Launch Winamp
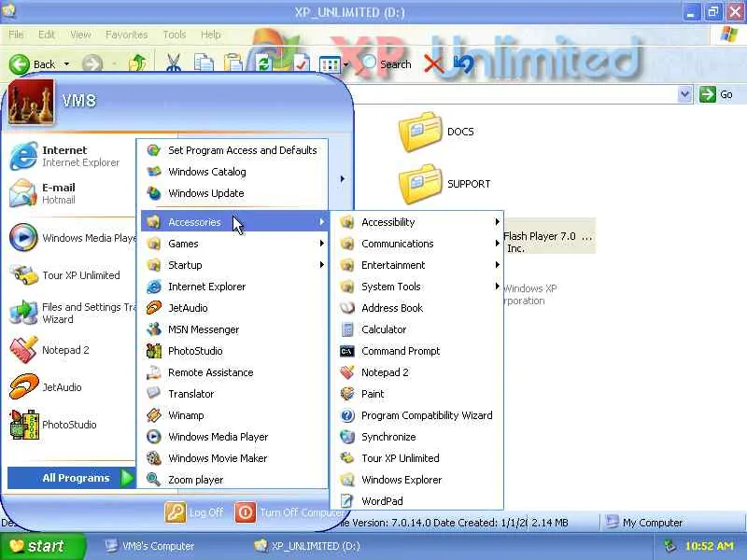This screenshot has width=747, height=560. [234, 414]
